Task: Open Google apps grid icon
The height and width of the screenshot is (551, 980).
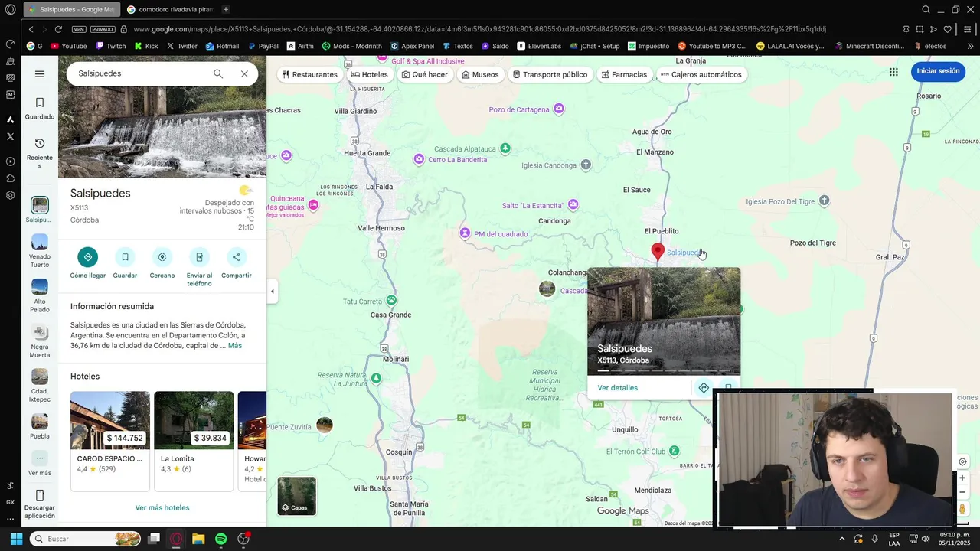Action: click(893, 72)
